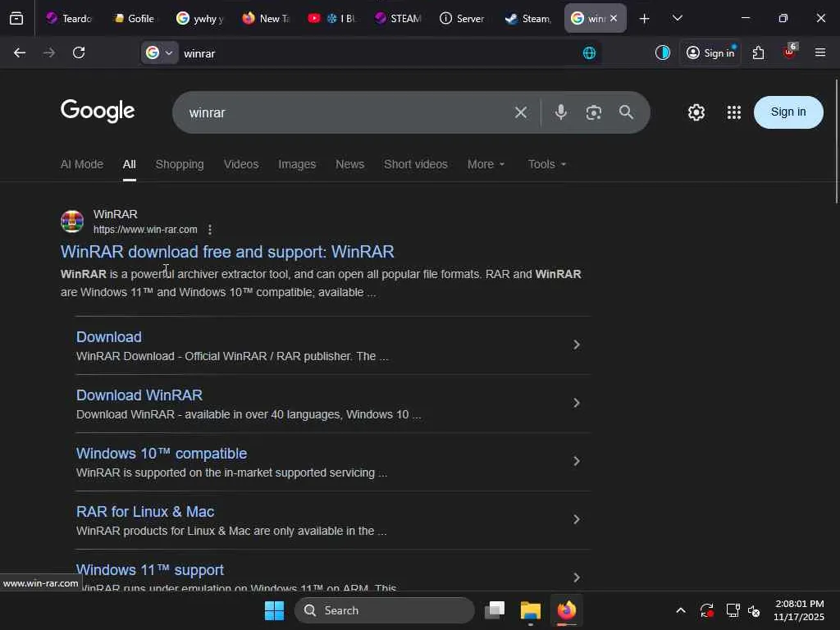
Task: Open the three-dot menu next to win-rar.com
Action: point(210,230)
